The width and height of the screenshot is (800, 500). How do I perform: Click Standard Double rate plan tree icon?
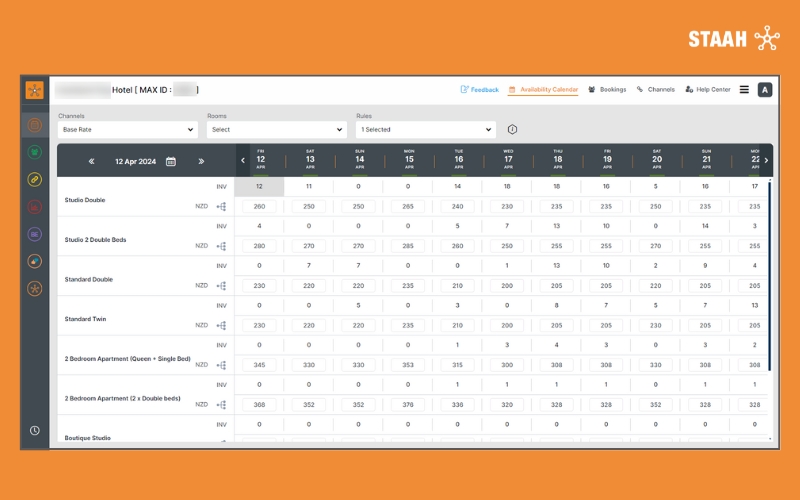coord(221,286)
